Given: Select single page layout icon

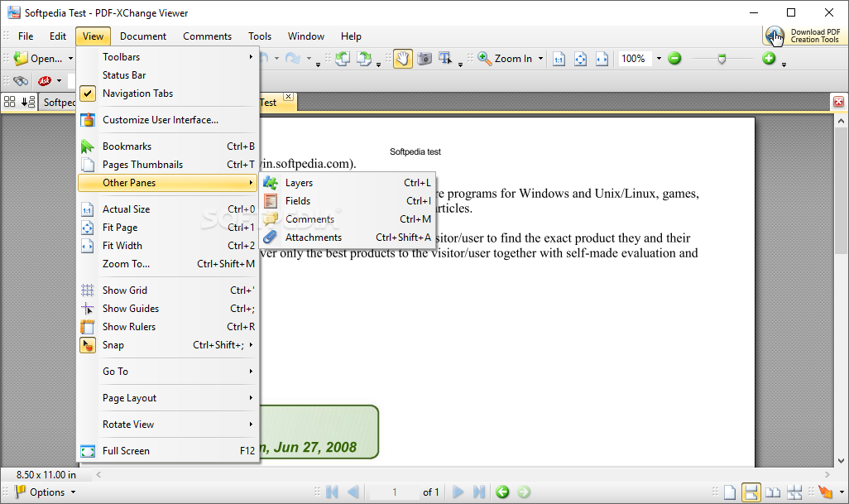Looking at the screenshot, I should (x=730, y=492).
